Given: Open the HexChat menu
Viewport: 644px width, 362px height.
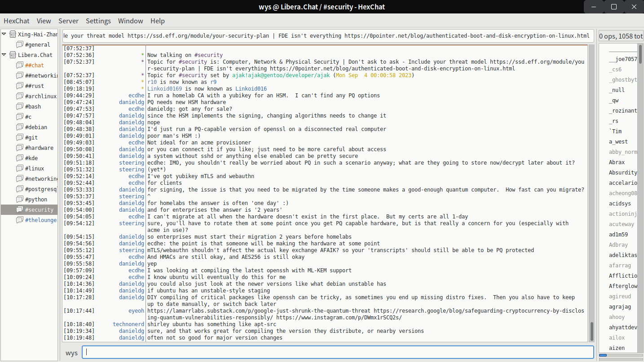Looking at the screenshot, I should pyautogui.click(x=17, y=21).
